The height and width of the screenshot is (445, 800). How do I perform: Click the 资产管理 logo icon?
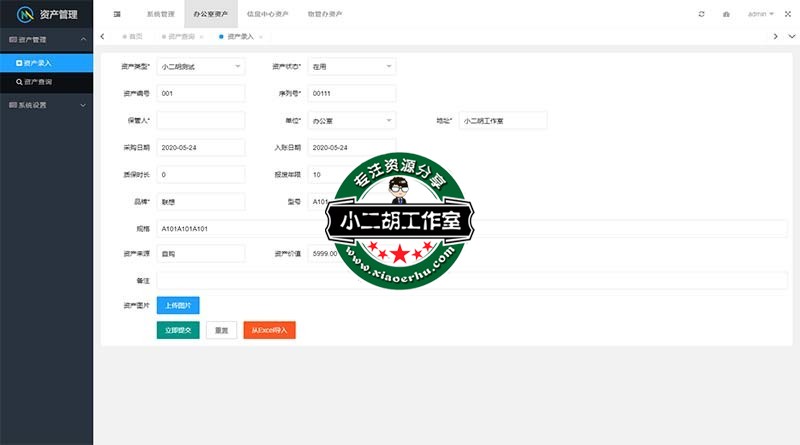[x=25, y=14]
